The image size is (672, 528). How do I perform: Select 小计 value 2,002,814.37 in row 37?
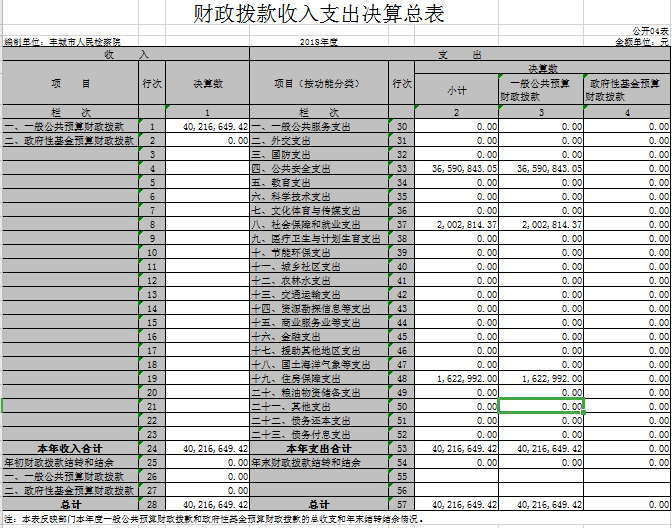[456, 225]
